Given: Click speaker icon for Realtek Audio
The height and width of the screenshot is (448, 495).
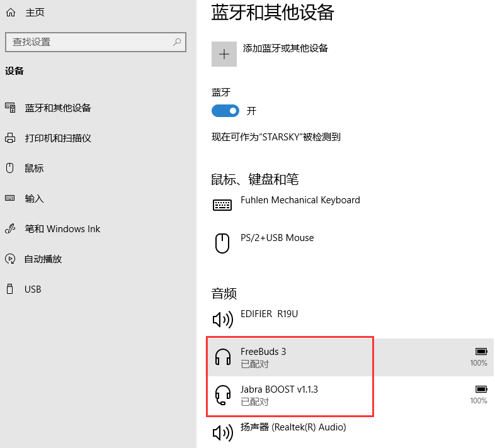Looking at the screenshot, I should pyautogui.click(x=223, y=432).
